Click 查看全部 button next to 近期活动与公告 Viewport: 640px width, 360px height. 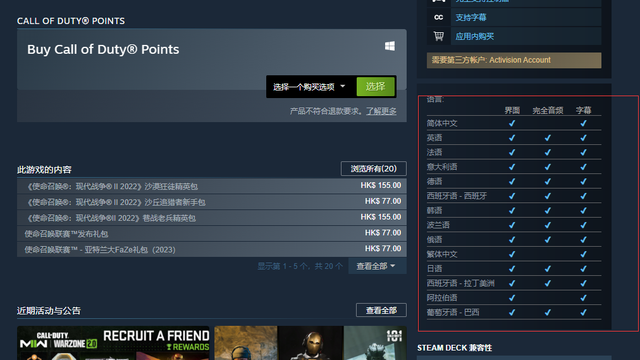(381, 310)
